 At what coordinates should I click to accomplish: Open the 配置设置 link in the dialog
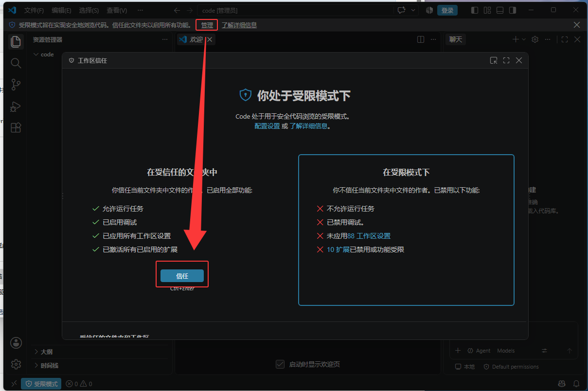pos(267,126)
